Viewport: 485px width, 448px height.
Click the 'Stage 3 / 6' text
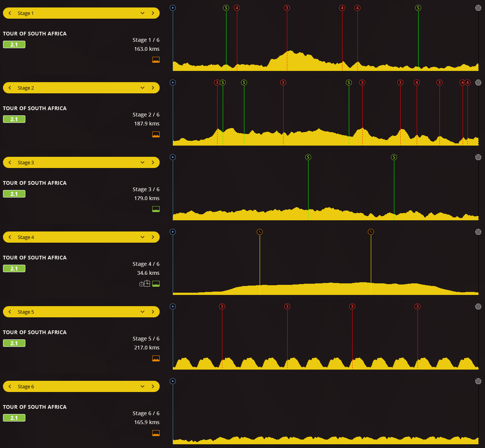(146, 189)
